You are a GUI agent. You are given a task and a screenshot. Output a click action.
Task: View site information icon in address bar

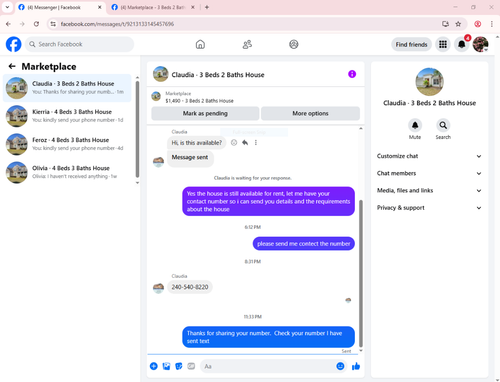(x=53, y=24)
